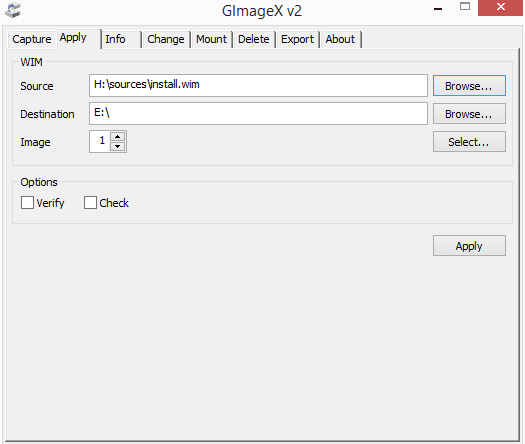Image resolution: width=525 pixels, height=444 pixels.
Task: Enable the Verify checkbox
Action: 27,203
